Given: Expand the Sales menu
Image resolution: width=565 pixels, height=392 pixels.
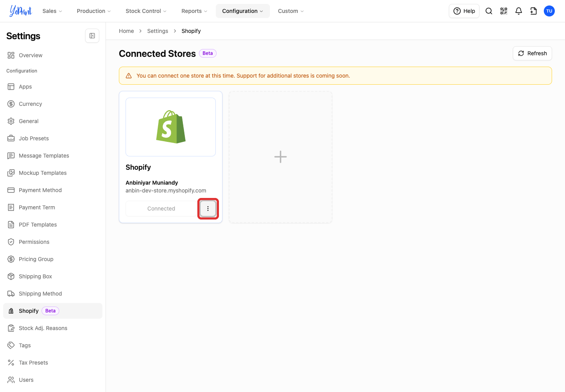Looking at the screenshot, I should click(52, 11).
